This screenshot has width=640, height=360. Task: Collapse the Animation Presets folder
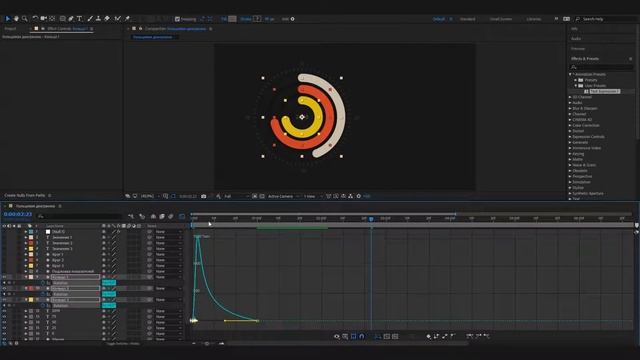coord(571,74)
